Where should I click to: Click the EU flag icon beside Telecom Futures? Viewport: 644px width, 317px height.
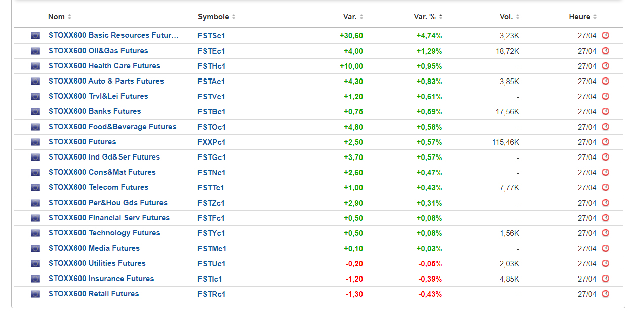click(x=35, y=187)
